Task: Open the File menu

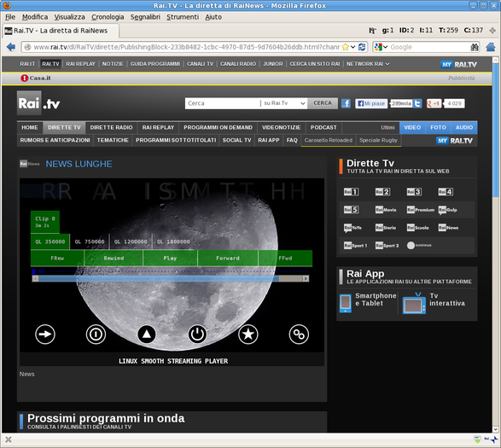Action: pos(10,17)
